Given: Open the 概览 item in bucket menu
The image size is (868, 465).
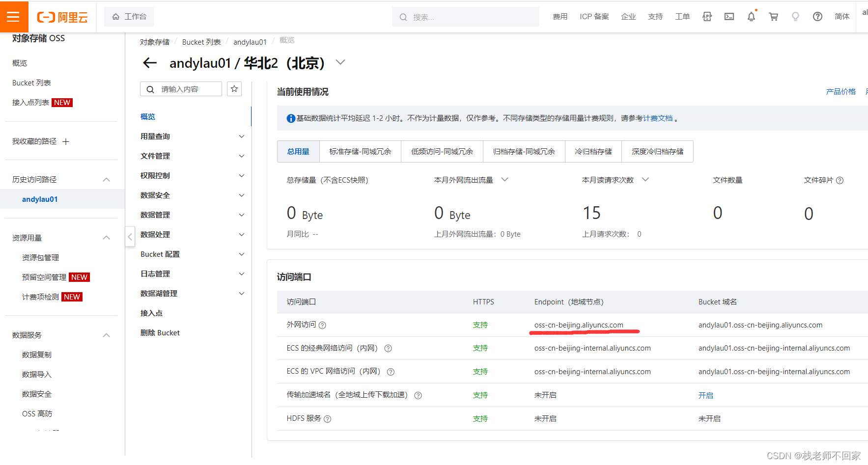Looking at the screenshot, I should [148, 117].
